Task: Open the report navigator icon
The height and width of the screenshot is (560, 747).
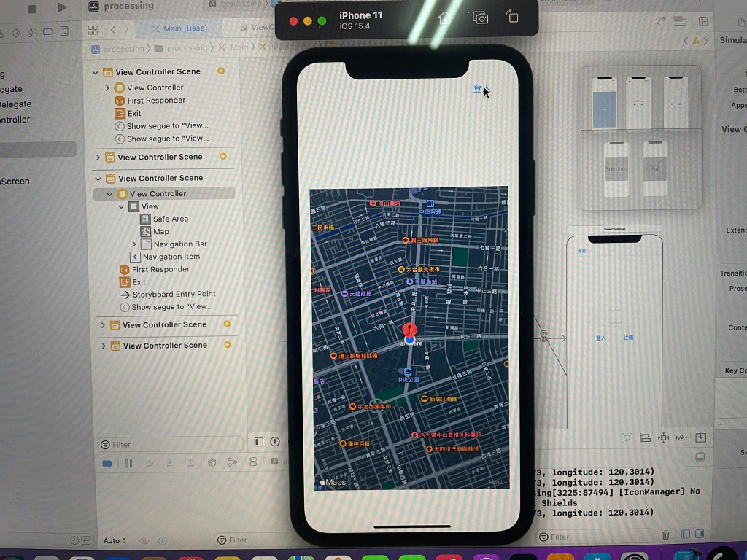Action: (64, 31)
